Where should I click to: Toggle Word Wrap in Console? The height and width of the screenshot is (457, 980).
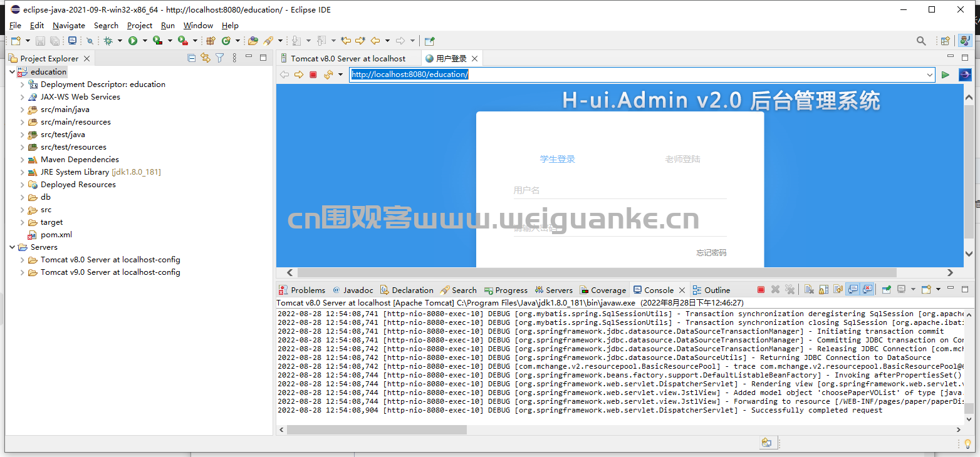[x=838, y=290]
